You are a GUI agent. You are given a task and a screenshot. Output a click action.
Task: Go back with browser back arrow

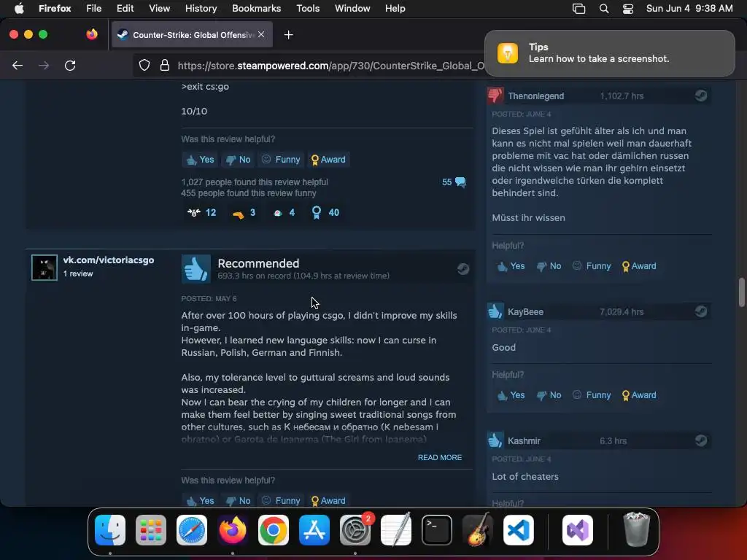pyautogui.click(x=18, y=65)
